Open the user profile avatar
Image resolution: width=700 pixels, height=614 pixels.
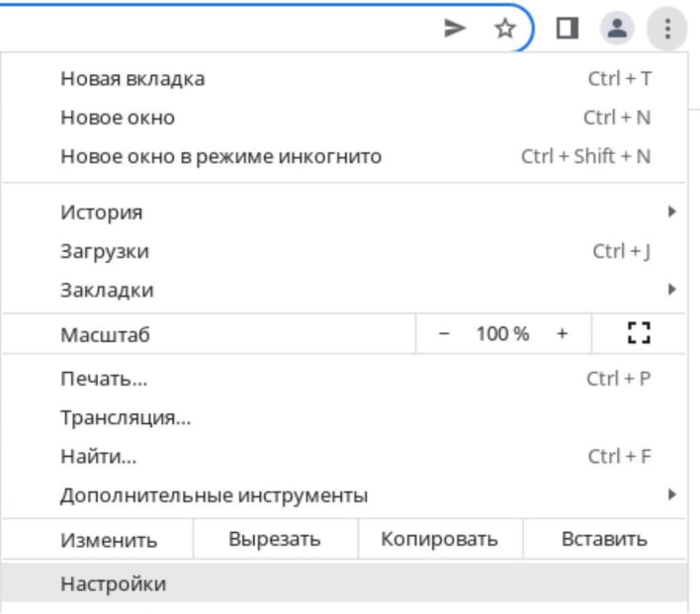(617, 29)
